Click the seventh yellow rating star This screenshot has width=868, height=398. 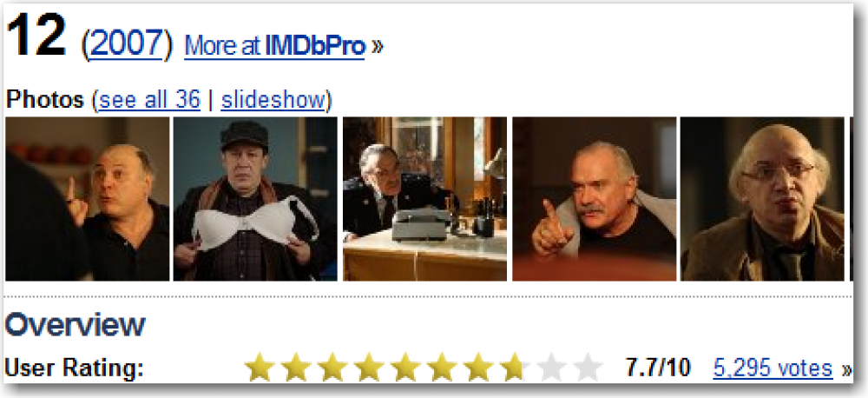pos(477,367)
